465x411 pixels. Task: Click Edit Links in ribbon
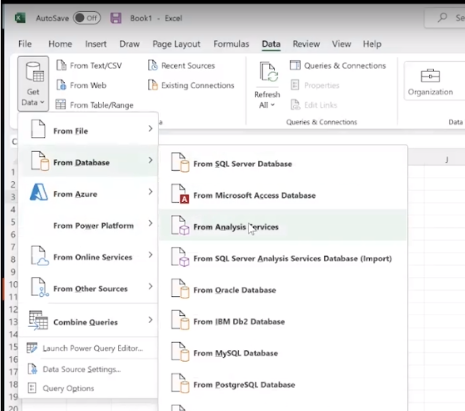314,105
